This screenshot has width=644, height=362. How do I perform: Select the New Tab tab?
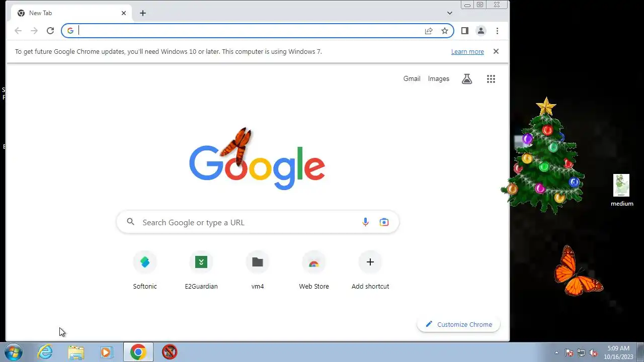tap(71, 13)
